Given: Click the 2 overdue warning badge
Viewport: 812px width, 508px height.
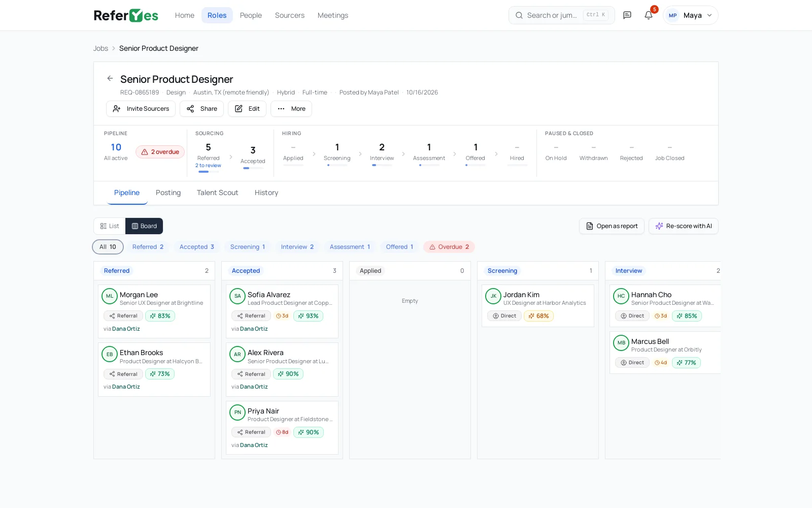Looking at the screenshot, I should [x=160, y=152].
